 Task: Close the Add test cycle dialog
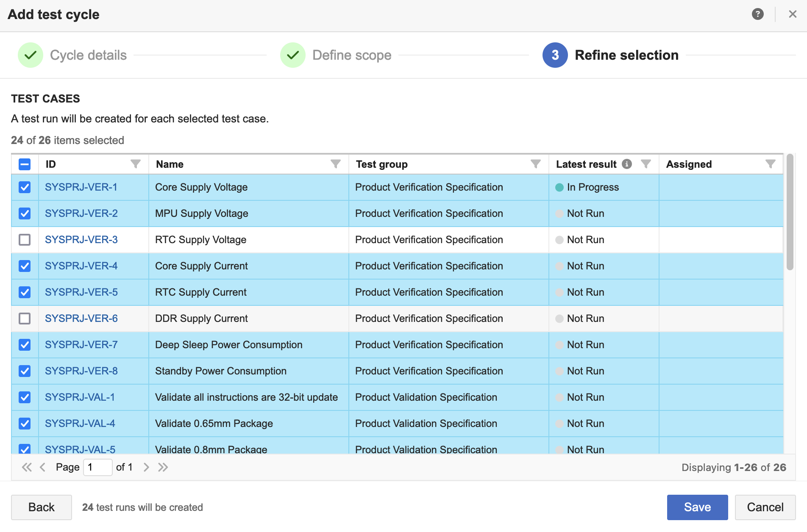point(793,14)
